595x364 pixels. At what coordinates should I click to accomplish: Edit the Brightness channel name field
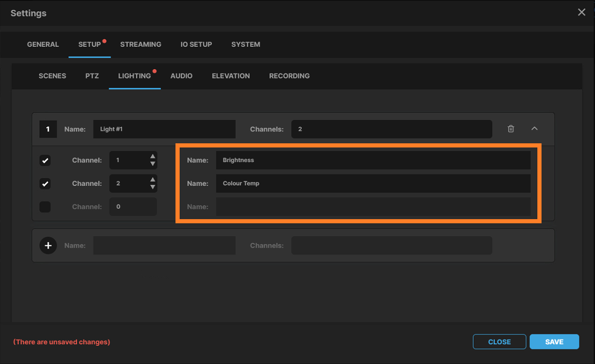pos(373,160)
